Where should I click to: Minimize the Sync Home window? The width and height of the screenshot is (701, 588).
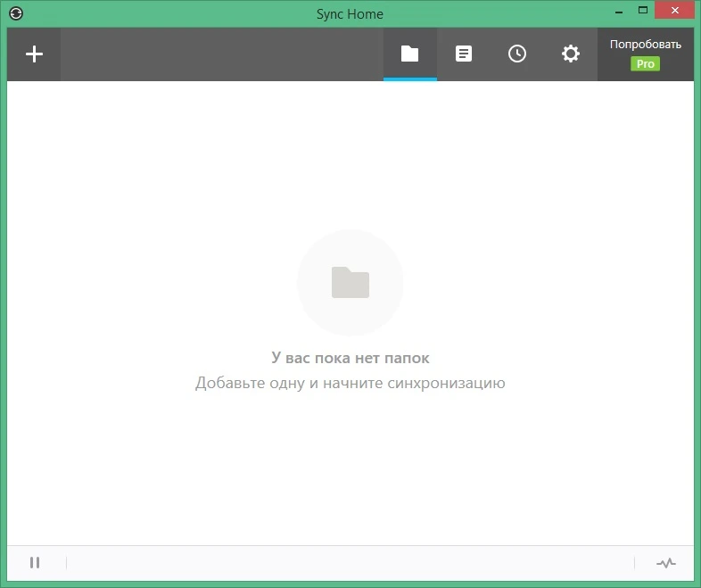(x=619, y=11)
